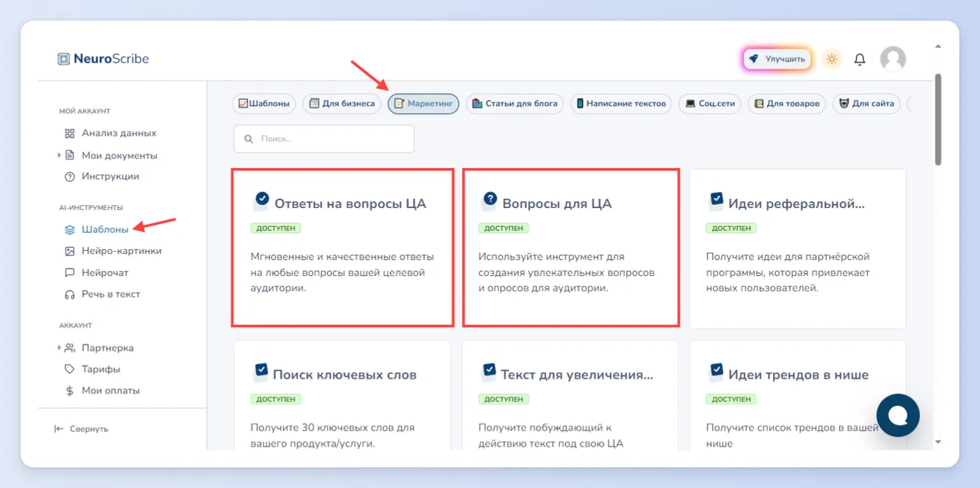
Task: Select the Для товаров category tab
Action: (x=787, y=104)
